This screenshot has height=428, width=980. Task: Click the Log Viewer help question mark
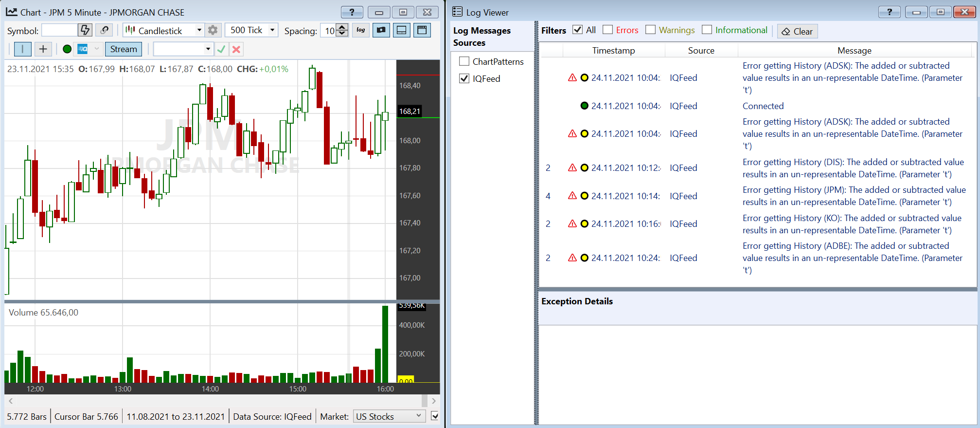coord(890,12)
